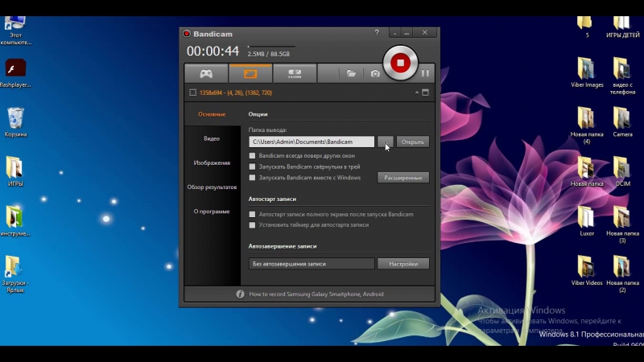644x362 pixels.
Task: Toggle fullscreen target window icon
Action: pyautogui.click(x=426, y=93)
